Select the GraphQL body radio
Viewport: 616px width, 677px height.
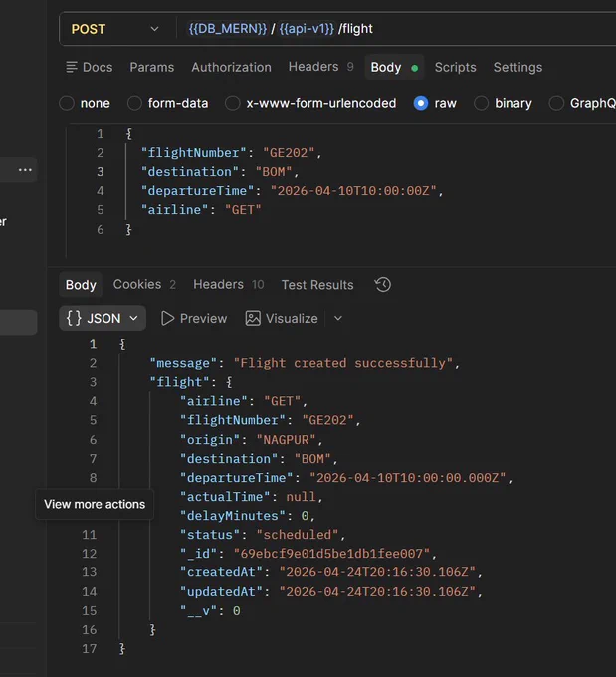[x=556, y=103]
